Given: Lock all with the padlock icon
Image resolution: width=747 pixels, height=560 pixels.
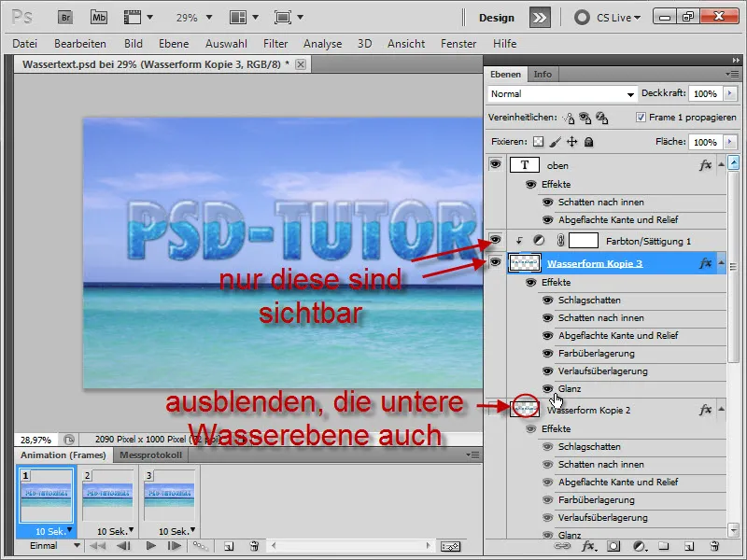Looking at the screenshot, I should [589, 142].
